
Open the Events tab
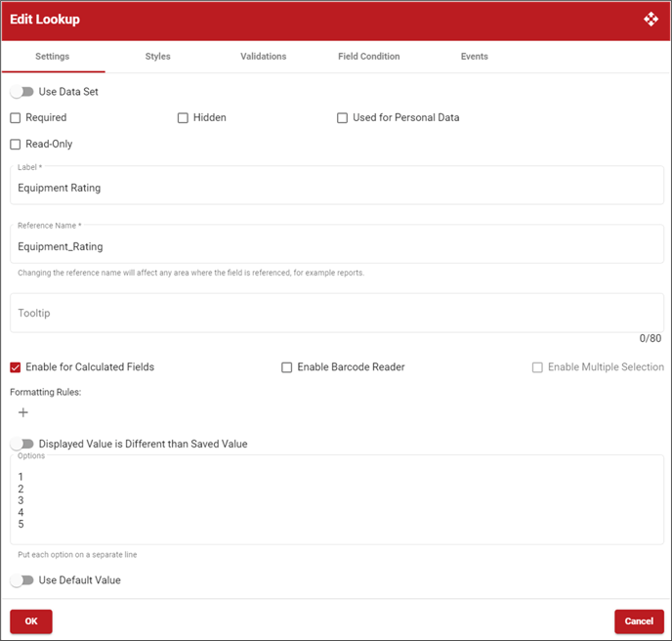(474, 57)
